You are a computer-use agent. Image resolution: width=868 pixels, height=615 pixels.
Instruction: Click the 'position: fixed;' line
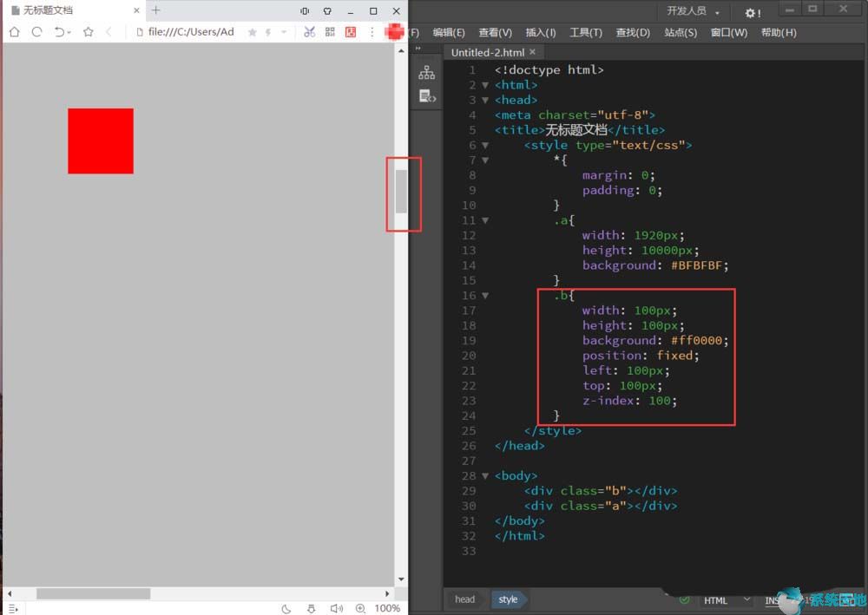(641, 356)
